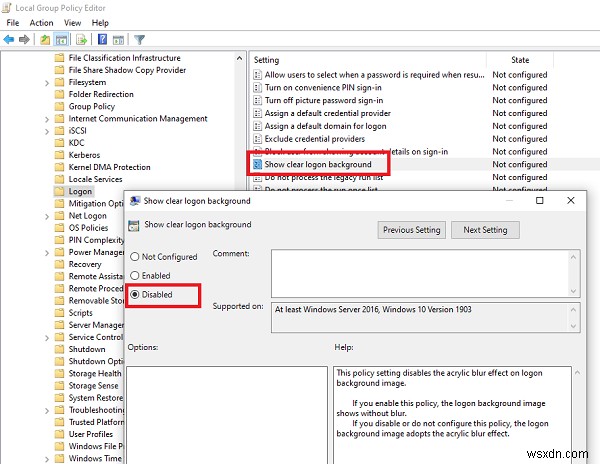Click policy icon beside Exclude credential providers
The width and height of the screenshot is (600, 464).
point(258,139)
